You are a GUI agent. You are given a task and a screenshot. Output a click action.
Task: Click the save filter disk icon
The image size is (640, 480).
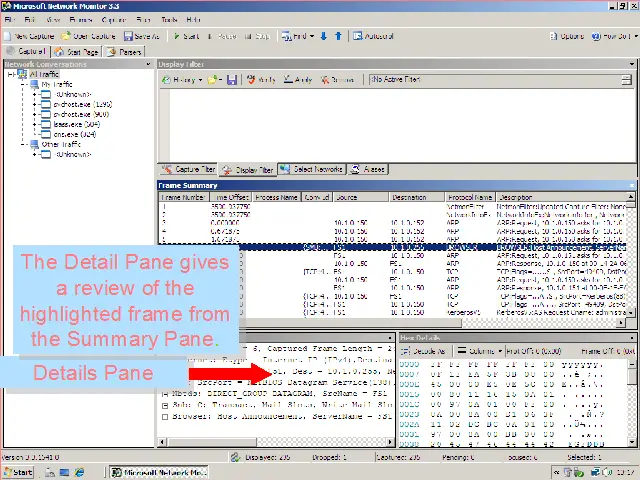(x=232, y=80)
